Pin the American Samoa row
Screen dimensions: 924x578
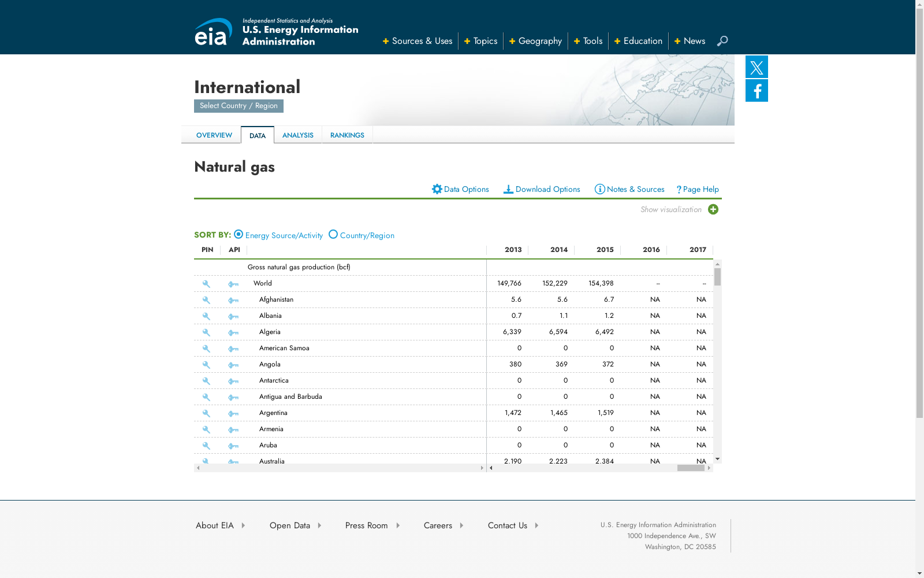[x=206, y=349]
